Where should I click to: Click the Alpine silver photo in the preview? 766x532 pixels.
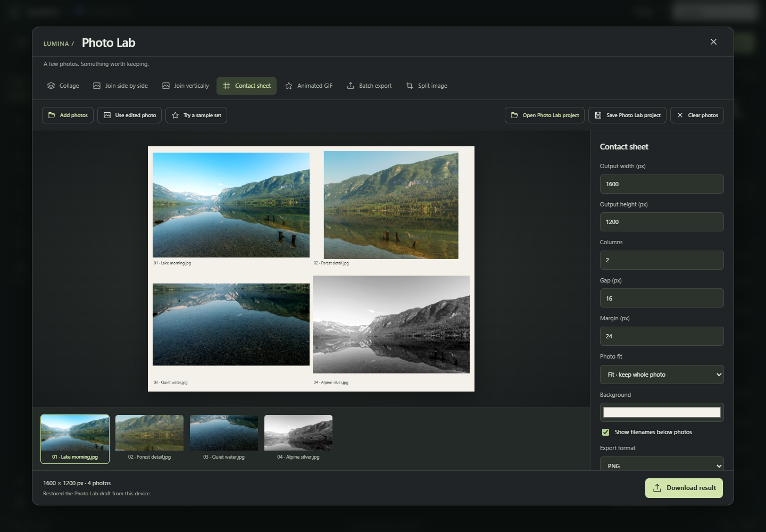point(391,325)
